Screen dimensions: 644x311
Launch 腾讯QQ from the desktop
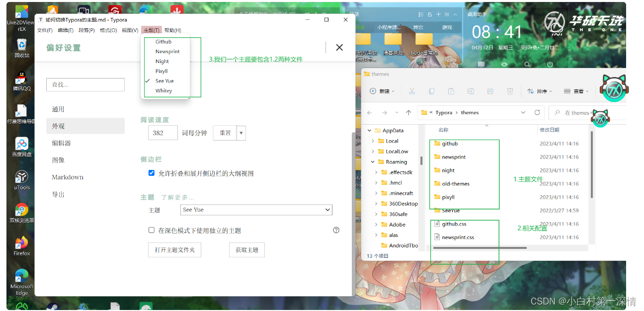click(21, 81)
